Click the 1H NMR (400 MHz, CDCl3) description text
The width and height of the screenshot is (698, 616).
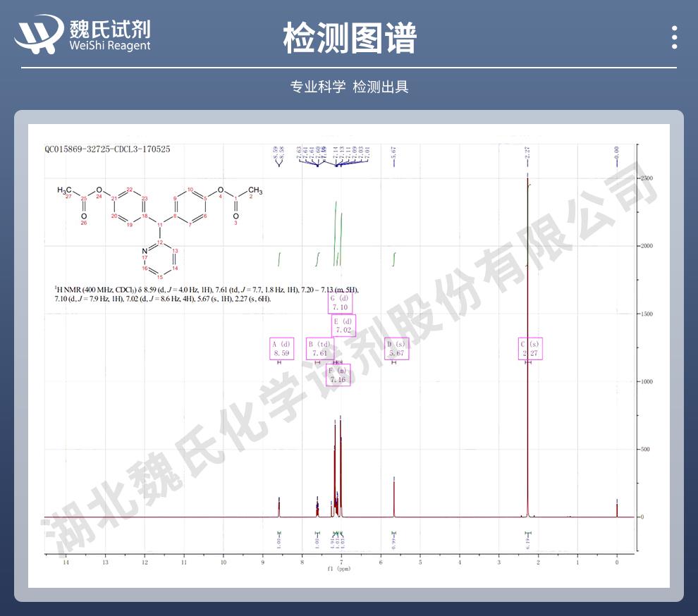pos(207,294)
